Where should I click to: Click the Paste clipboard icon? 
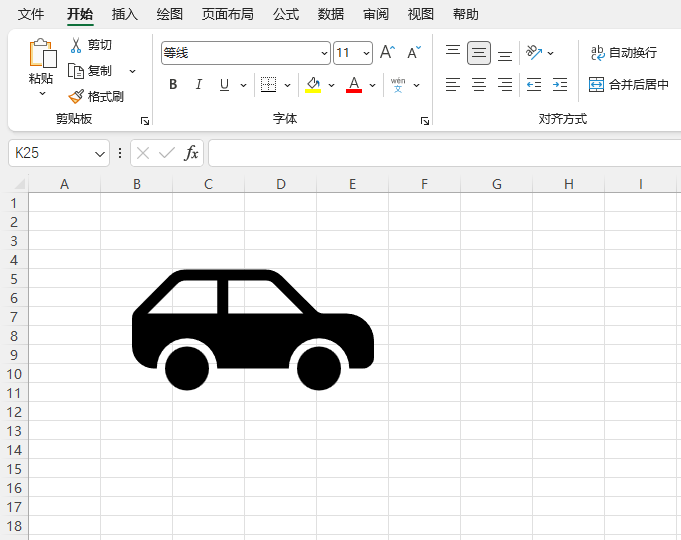(x=43, y=53)
